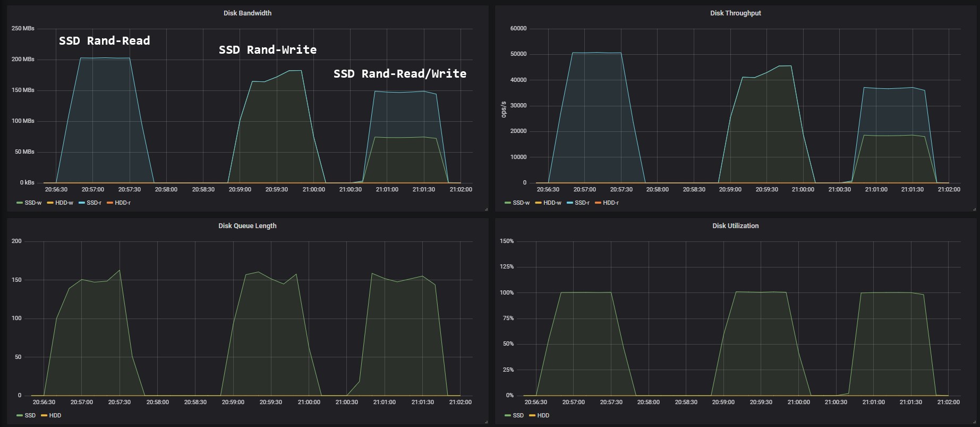Toggle HDD series label in Disk Queue Length legend
Screen dimensions: 980x427
tap(55, 415)
